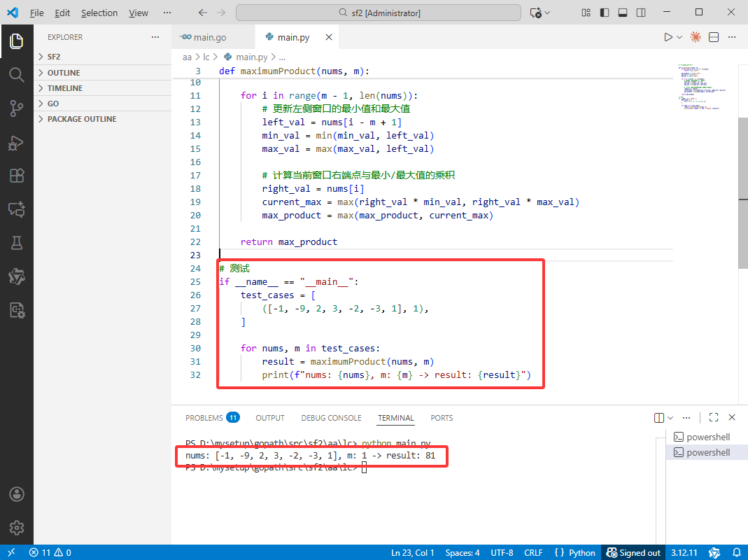The height and width of the screenshot is (560, 748).
Task: Expand the OUTLINE section
Action: 103,73
